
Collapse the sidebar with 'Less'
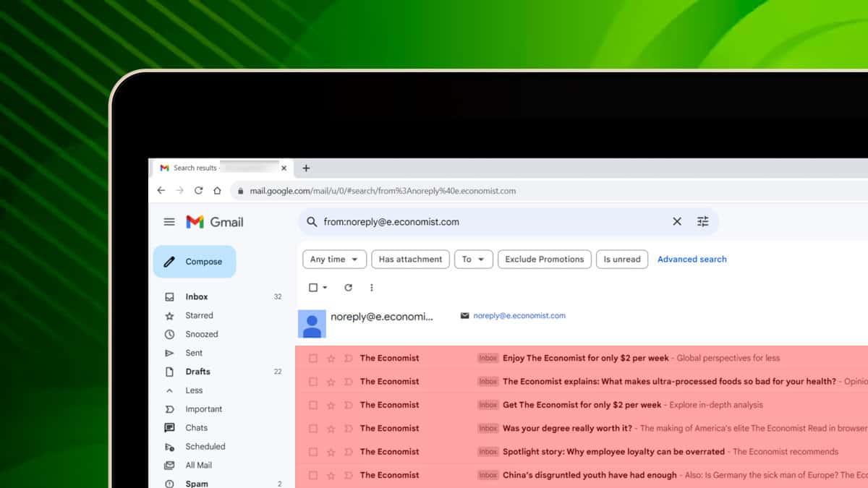click(x=194, y=390)
